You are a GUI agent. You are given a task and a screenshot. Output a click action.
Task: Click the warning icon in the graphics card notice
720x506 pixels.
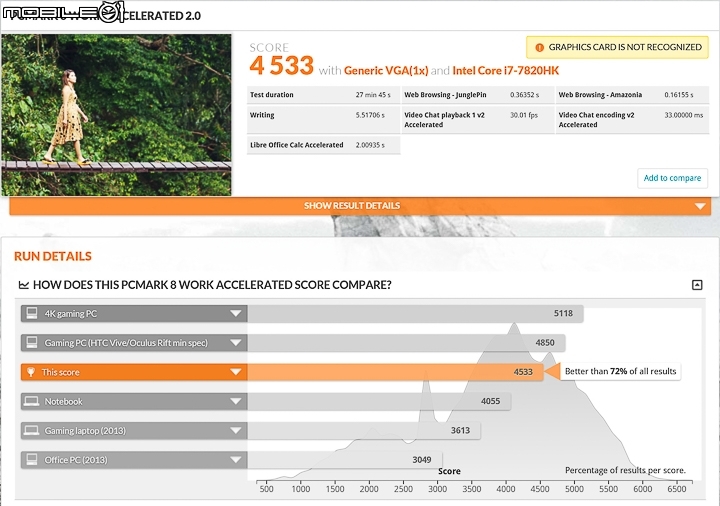point(540,47)
